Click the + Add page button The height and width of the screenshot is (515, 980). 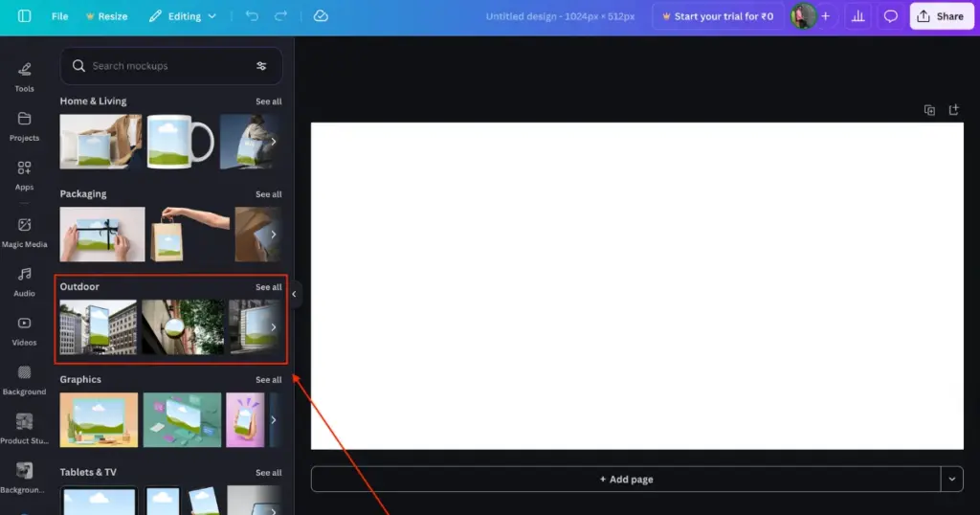coord(626,480)
